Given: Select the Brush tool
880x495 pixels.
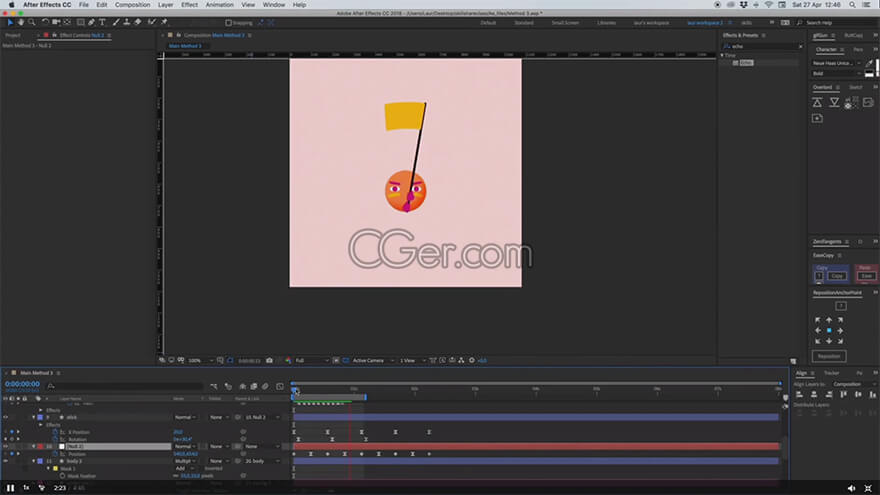Looking at the screenshot, I should point(116,22).
